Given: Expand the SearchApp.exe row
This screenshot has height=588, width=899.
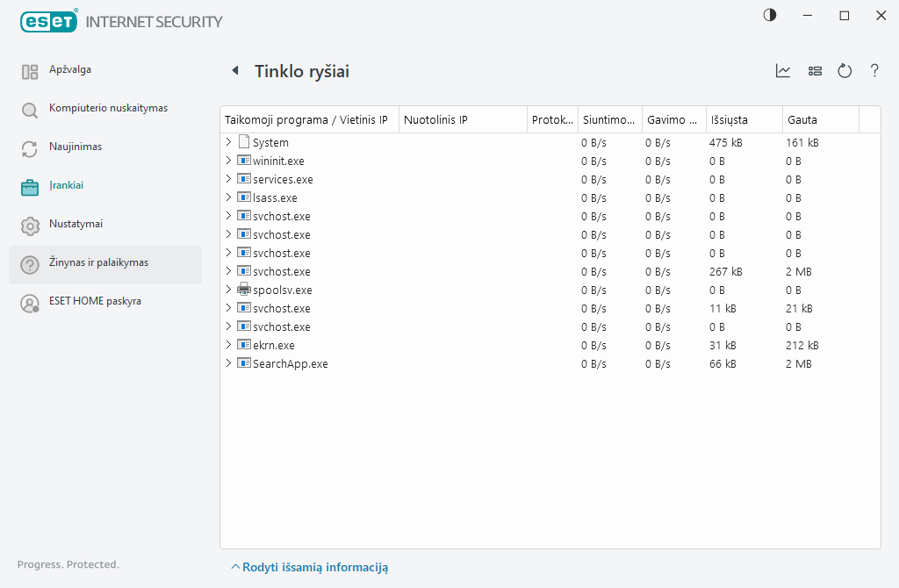Looking at the screenshot, I should (229, 363).
